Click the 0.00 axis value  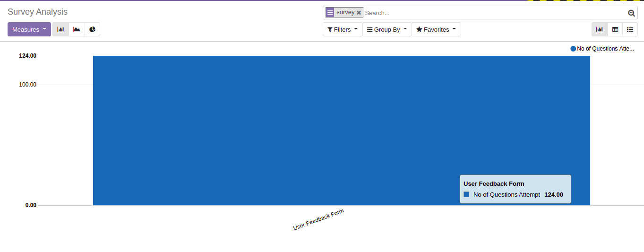point(31,205)
